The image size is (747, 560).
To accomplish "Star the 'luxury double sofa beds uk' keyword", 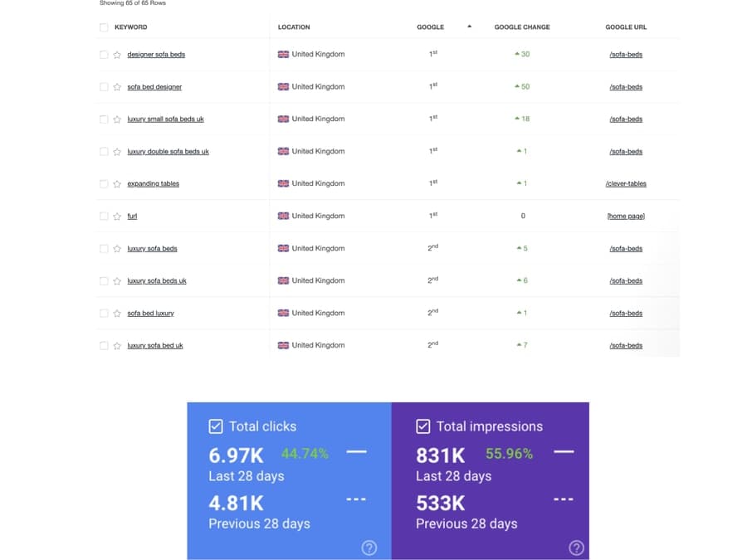I will [117, 152].
